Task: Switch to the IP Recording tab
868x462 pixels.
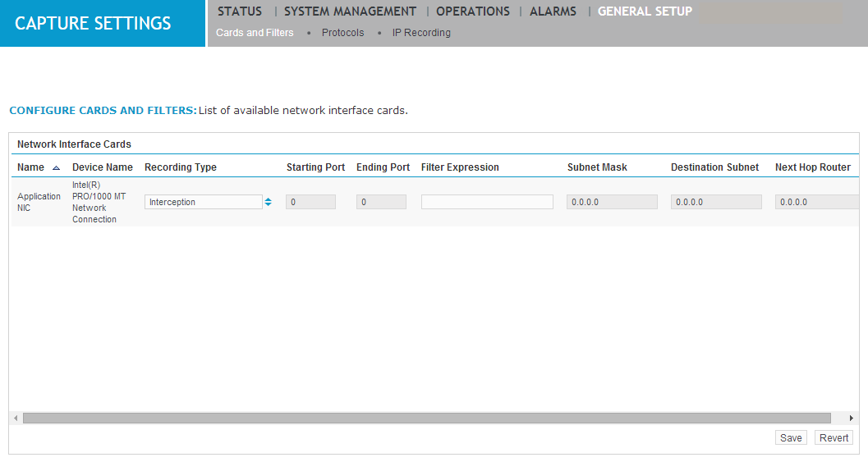Action: coord(421,33)
